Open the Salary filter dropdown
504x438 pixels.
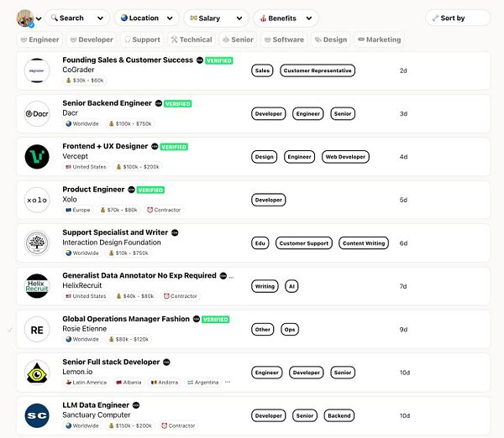point(216,18)
